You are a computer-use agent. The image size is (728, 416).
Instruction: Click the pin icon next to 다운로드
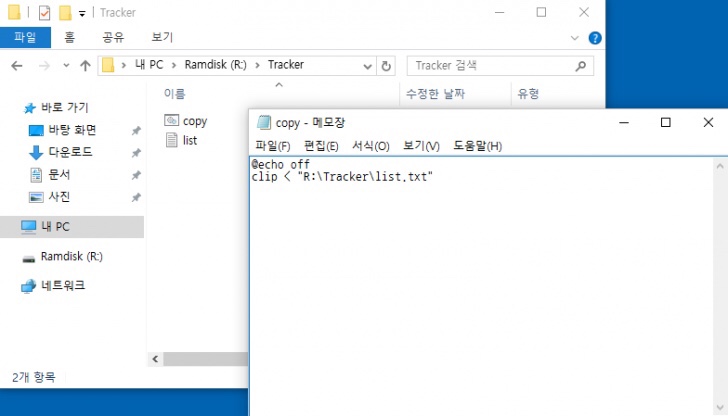tap(136, 153)
